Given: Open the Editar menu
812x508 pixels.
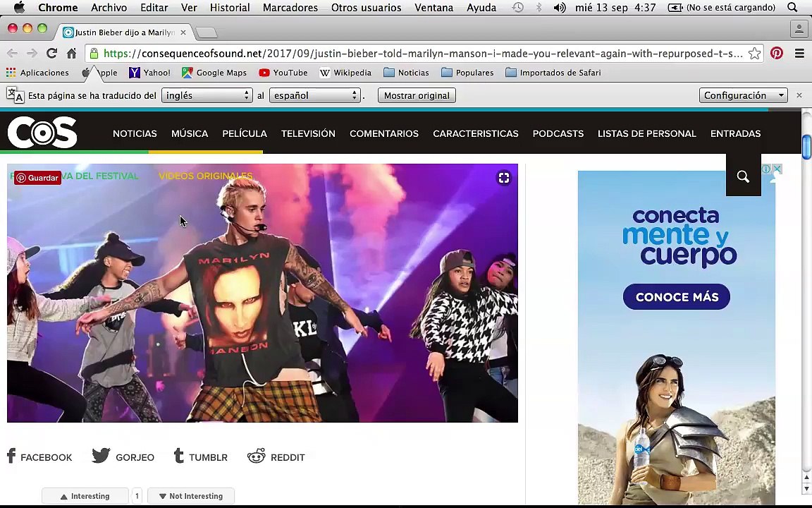Looking at the screenshot, I should point(154,7).
